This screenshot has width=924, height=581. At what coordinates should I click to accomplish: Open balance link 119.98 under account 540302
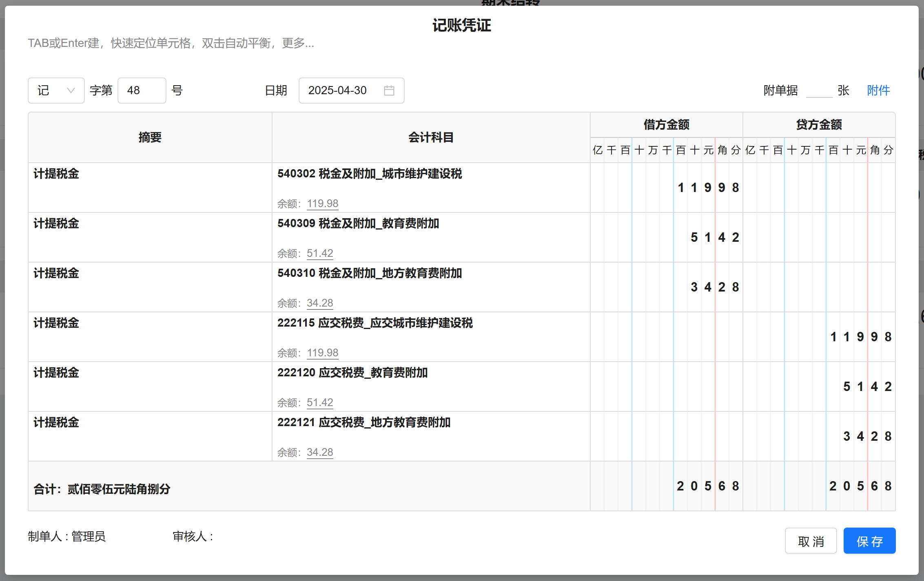pyautogui.click(x=322, y=203)
